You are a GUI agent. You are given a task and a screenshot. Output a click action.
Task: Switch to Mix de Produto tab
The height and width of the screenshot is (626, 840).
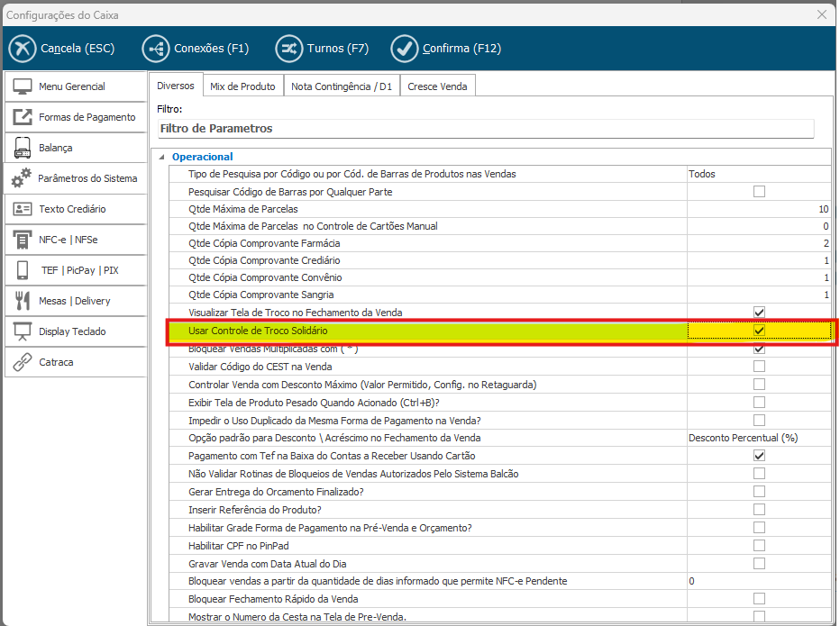point(242,86)
